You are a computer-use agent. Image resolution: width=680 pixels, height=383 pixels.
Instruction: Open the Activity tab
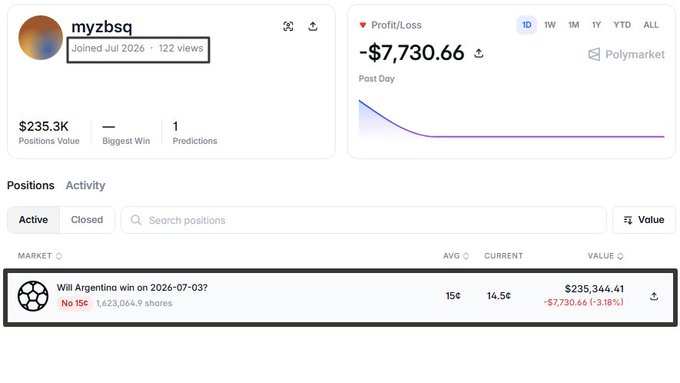(x=85, y=185)
